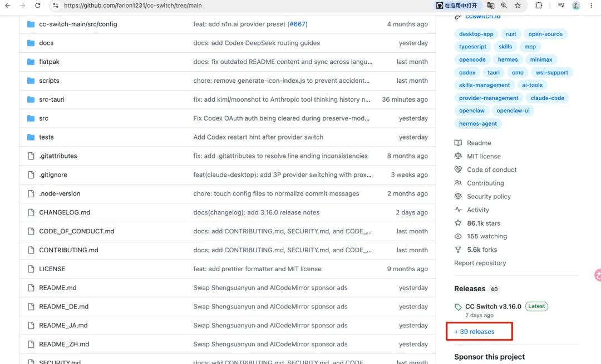Click the translate page icon
This screenshot has height=364, width=601.
491,6
